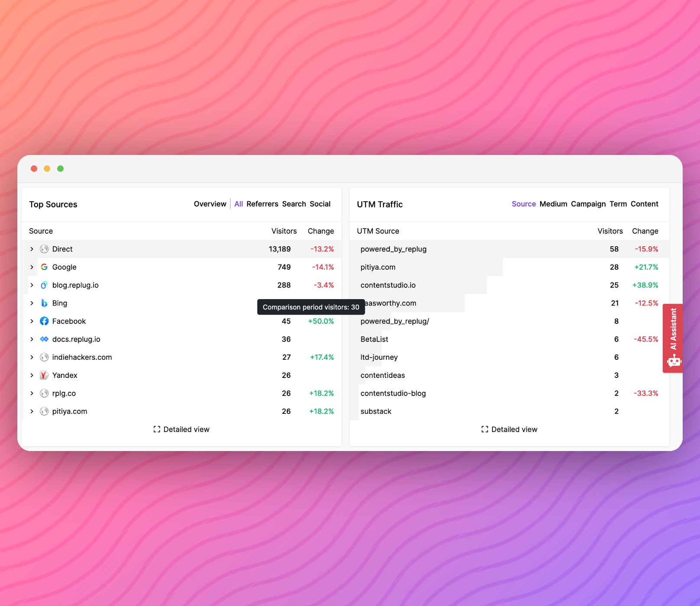This screenshot has height=606, width=700.
Task: Open the Term tab in UTM Traffic
Action: (618, 204)
